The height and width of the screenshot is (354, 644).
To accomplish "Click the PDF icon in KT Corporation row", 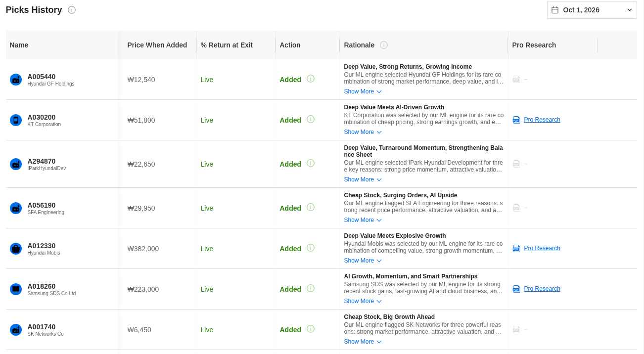I will pyautogui.click(x=516, y=120).
